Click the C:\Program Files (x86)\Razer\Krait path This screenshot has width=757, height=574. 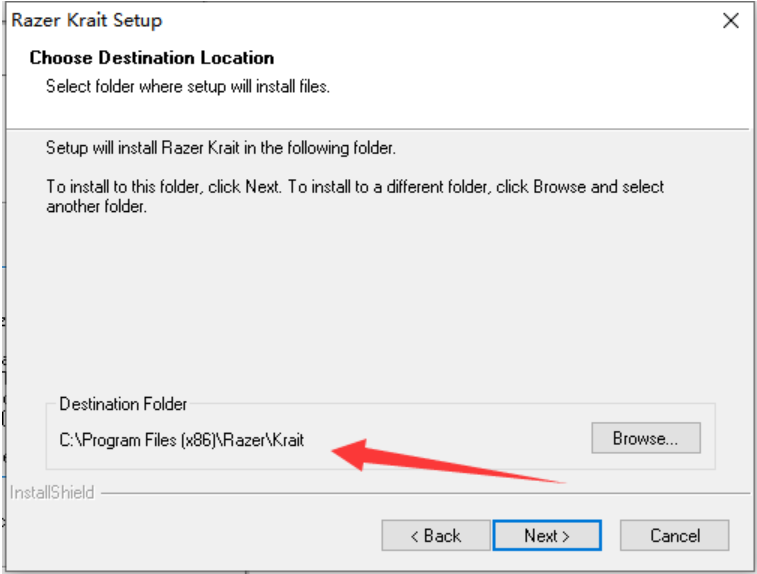[181, 440]
